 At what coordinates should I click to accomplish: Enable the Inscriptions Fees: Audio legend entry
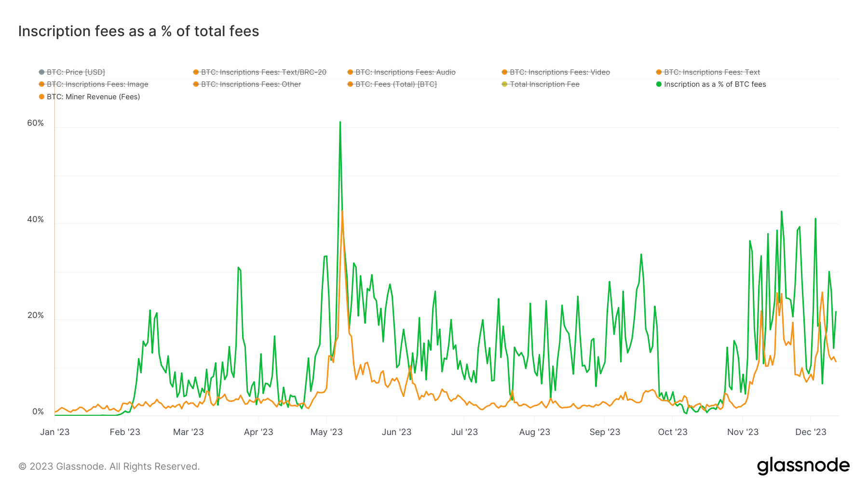(405, 72)
